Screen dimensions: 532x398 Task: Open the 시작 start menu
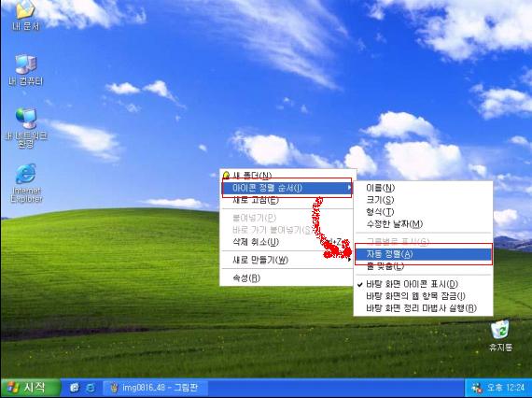(x=31, y=388)
